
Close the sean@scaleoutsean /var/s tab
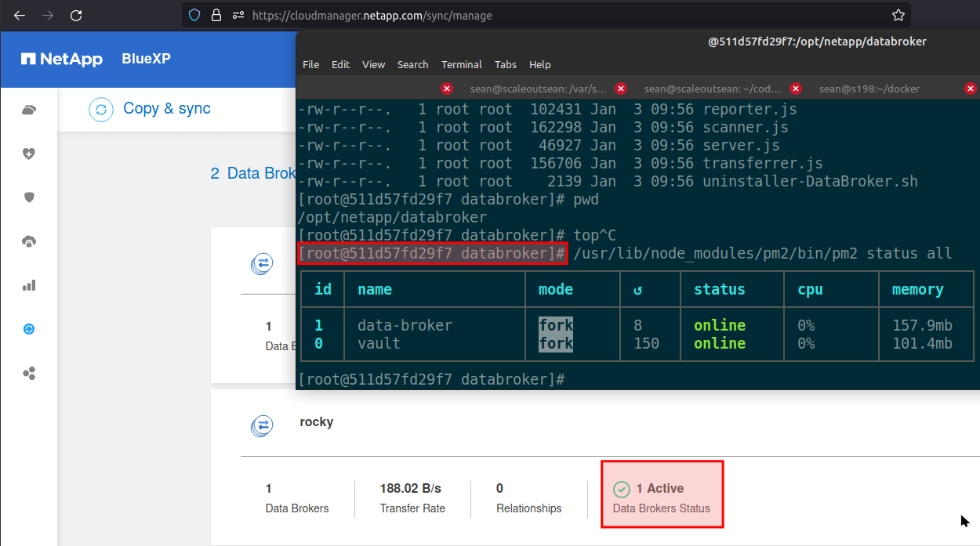point(621,89)
